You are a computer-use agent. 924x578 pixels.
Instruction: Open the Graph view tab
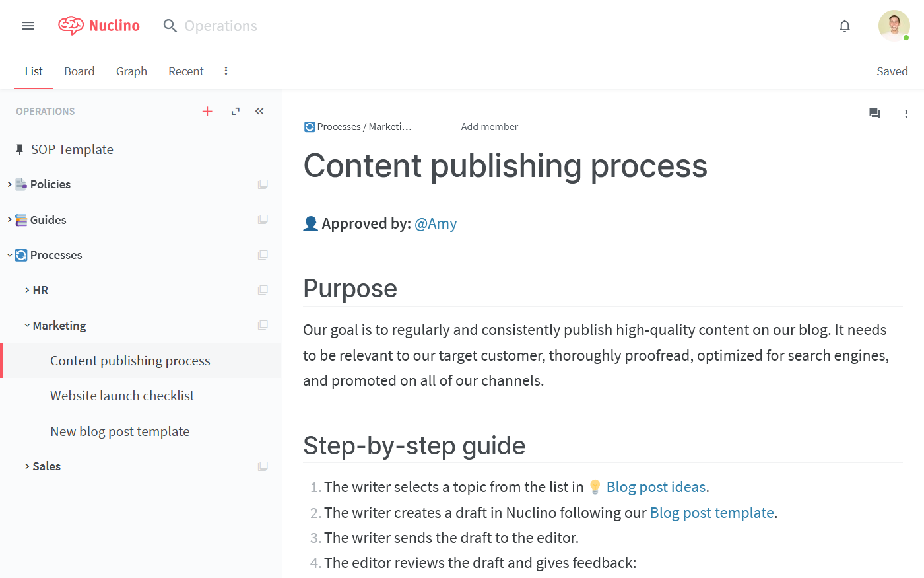coord(131,71)
